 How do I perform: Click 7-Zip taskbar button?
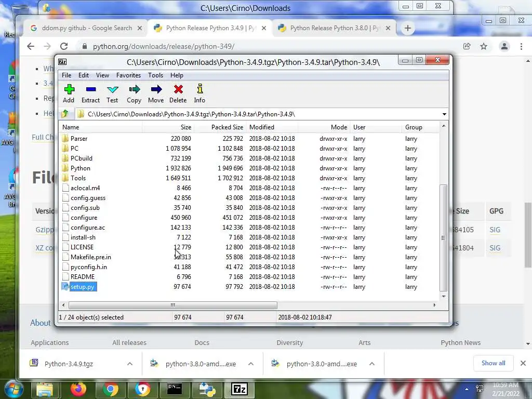(239, 389)
